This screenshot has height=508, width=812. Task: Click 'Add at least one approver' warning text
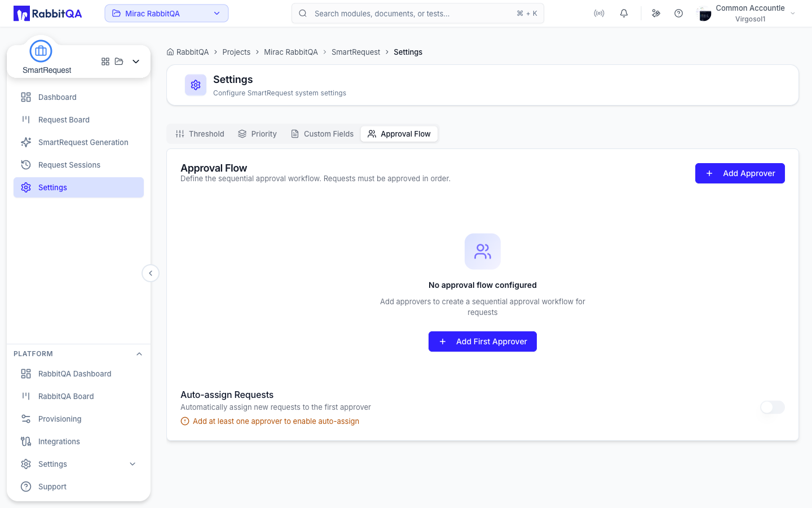[x=276, y=421]
